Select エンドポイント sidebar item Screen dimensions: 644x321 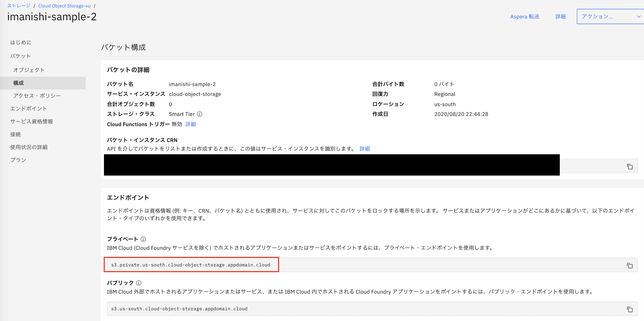point(29,109)
